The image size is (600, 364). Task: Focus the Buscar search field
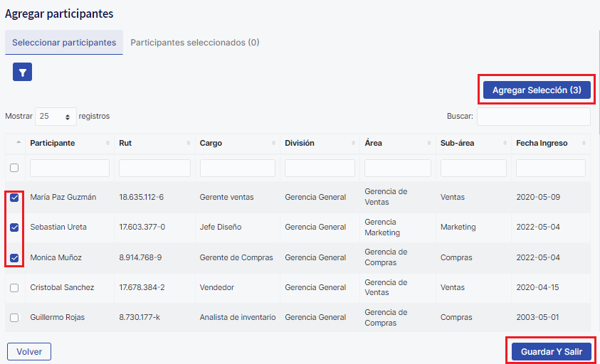tap(533, 117)
